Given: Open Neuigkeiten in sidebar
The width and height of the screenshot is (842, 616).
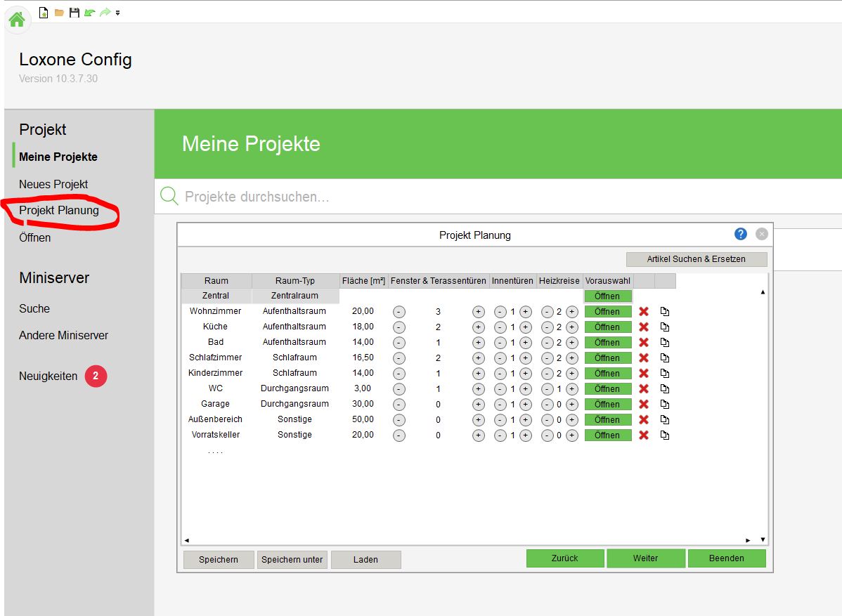Looking at the screenshot, I should [48, 376].
